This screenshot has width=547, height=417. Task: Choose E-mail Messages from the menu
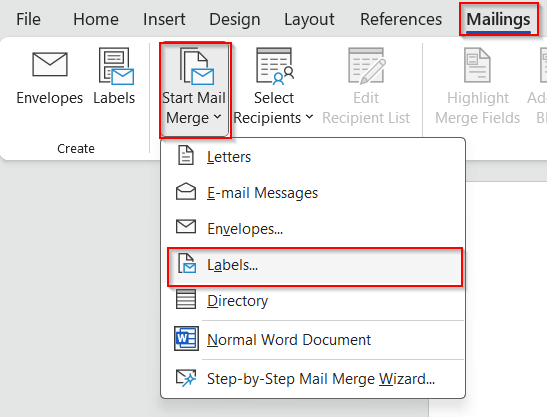pos(313,193)
